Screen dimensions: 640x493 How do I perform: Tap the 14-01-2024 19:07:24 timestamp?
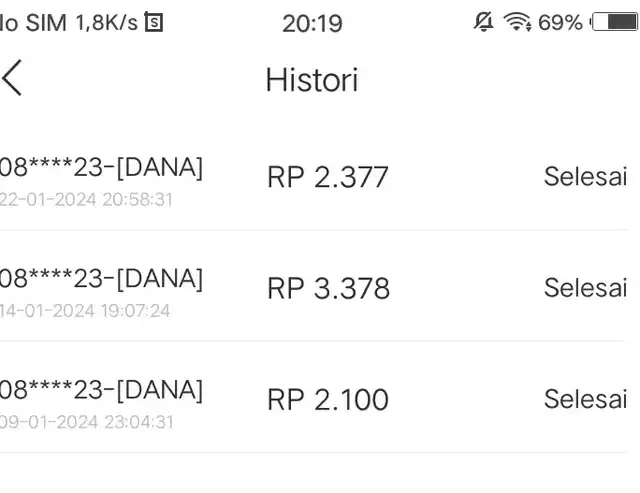point(85,310)
